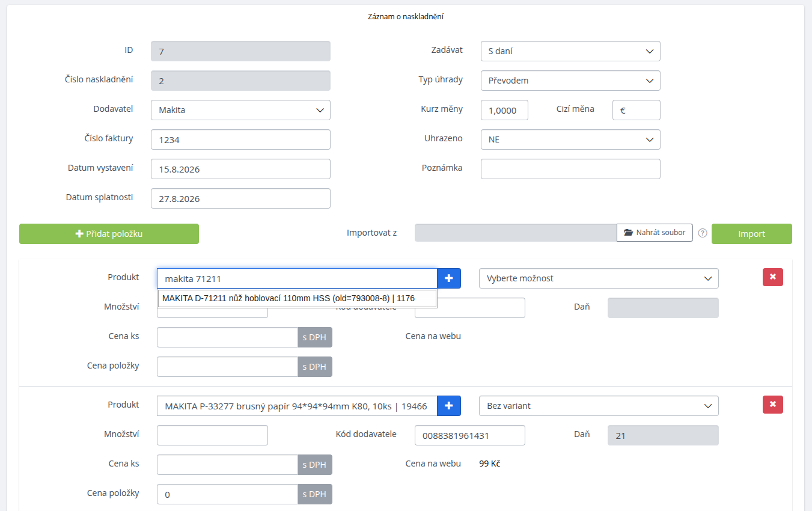Click the Kód dodavatele field 0088381961431
The image size is (812, 511).
click(470, 435)
